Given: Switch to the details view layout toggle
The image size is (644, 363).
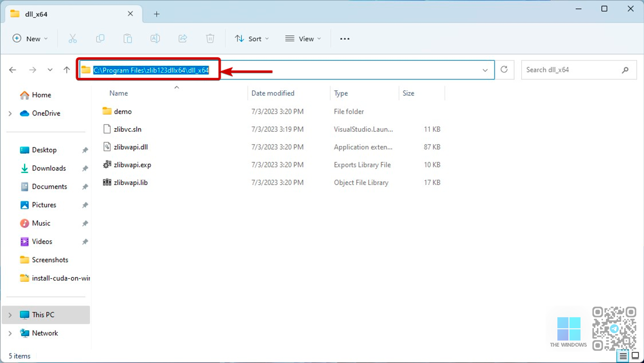Looking at the screenshot, I should click(623, 356).
